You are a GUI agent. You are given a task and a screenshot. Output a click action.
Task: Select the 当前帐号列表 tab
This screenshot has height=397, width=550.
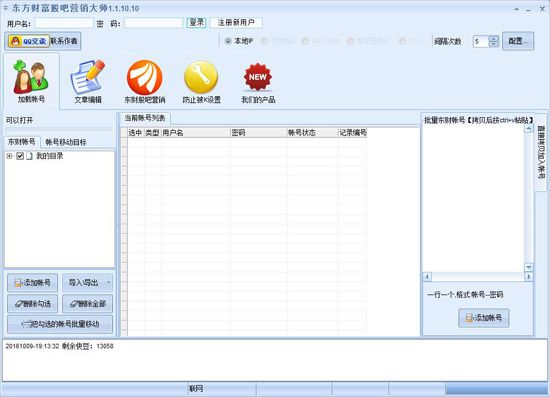tap(145, 118)
